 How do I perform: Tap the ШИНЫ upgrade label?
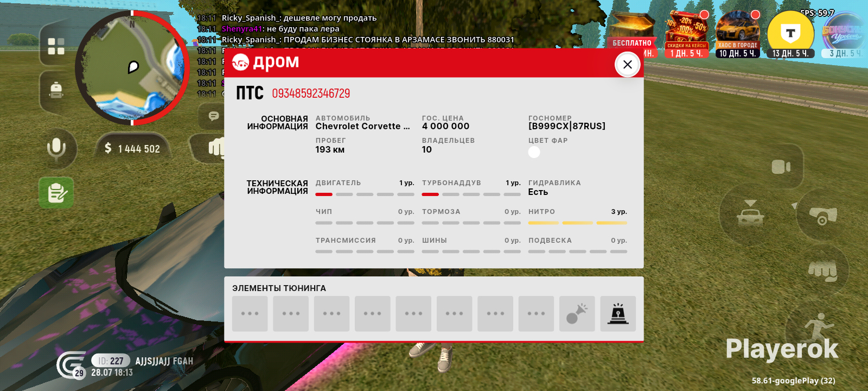click(435, 241)
